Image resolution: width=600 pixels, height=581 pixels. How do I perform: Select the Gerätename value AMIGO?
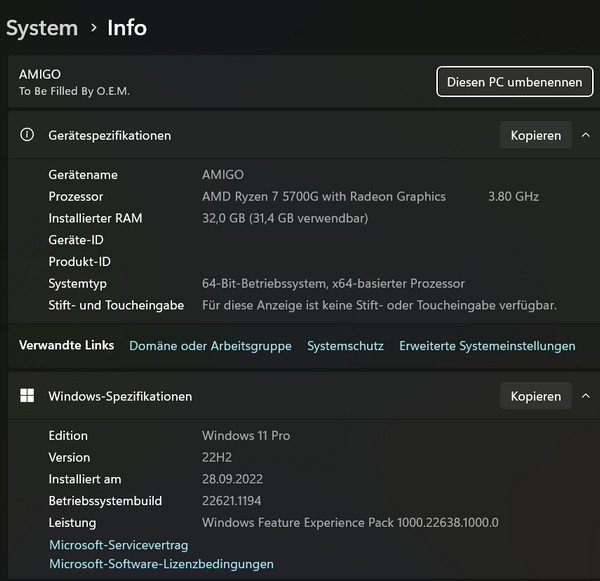223,175
